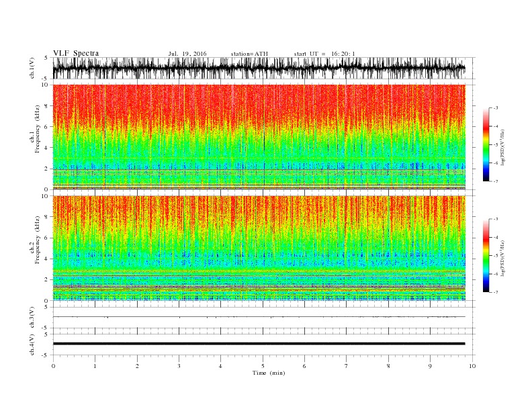Image resolution: width=532 pixels, height=411 pixels.
Task: Click the 'VLF Spectra' plot title
Action: tap(76, 53)
